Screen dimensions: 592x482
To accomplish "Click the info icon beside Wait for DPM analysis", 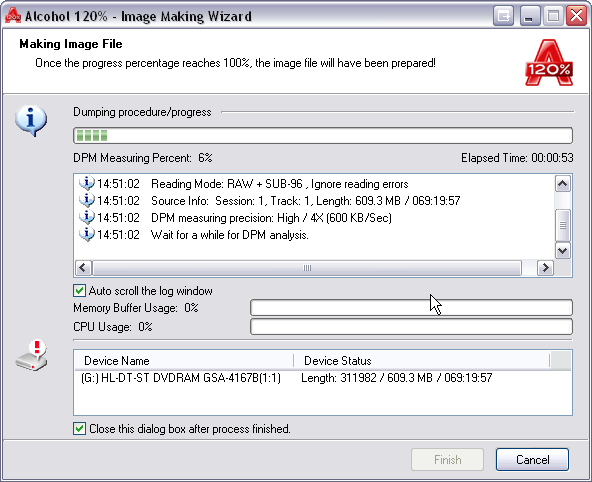I will pyautogui.click(x=86, y=234).
